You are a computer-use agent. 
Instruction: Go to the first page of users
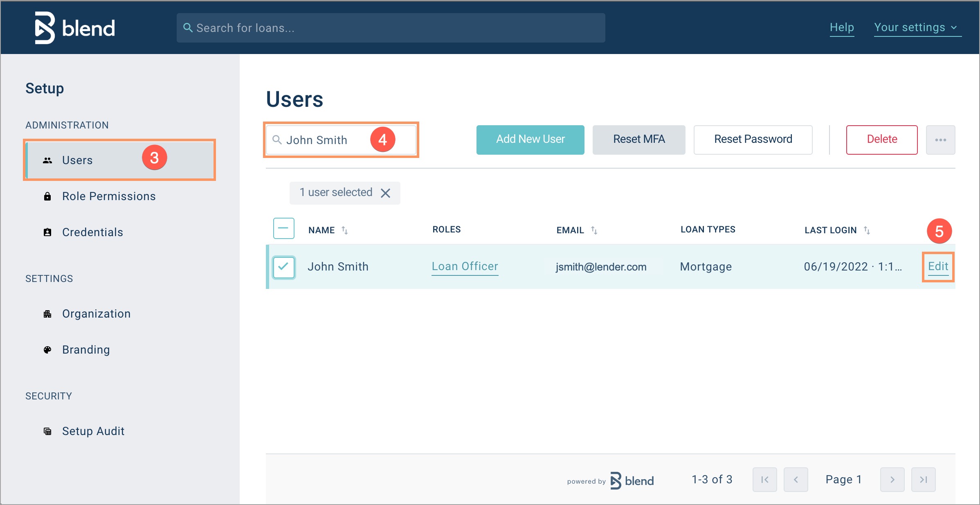(x=764, y=479)
